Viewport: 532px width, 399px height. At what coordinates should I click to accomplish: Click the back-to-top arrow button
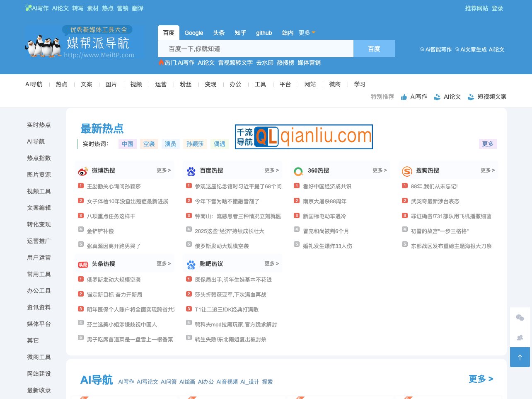520,357
